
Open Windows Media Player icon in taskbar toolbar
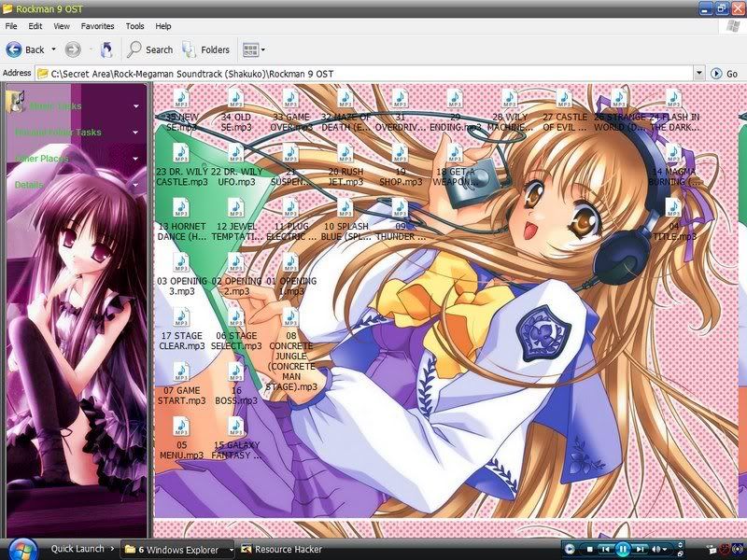tap(571, 549)
